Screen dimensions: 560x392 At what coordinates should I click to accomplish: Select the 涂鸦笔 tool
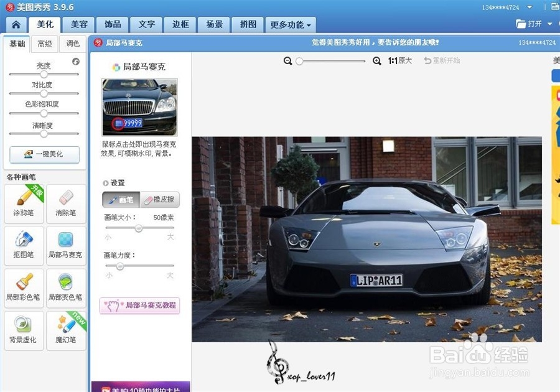click(x=24, y=204)
